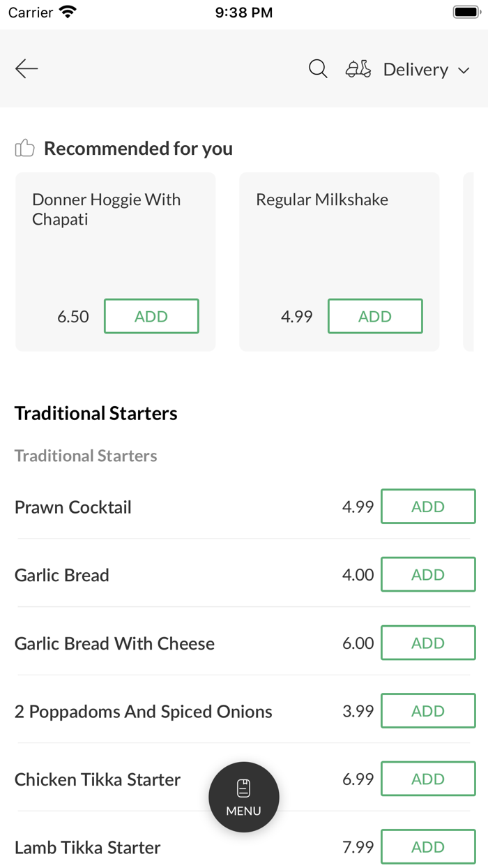The width and height of the screenshot is (488, 868).
Task: Add 2 Poppadoms And Spiced Onions
Action: [428, 711]
